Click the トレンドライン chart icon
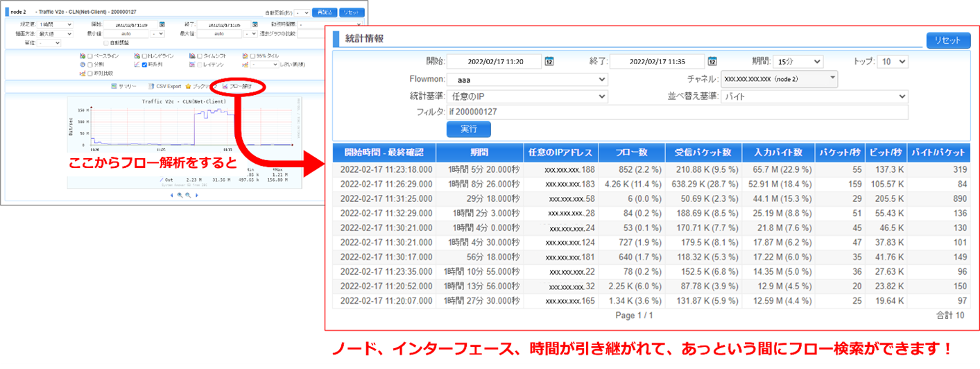The height and width of the screenshot is (369, 980). (137, 56)
